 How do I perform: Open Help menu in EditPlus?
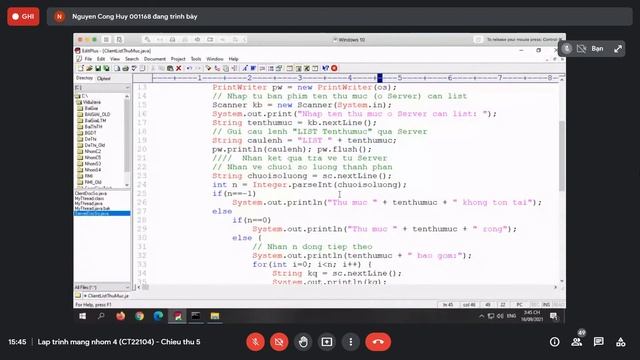[233, 59]
